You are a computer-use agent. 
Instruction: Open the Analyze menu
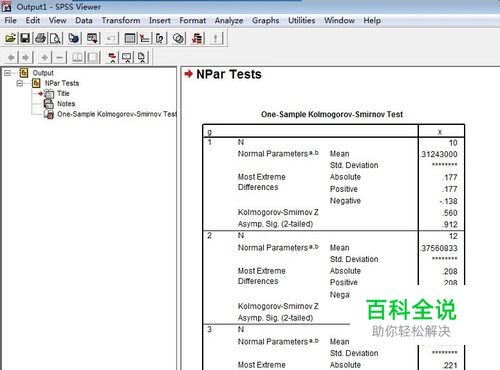(x=229, y=20)
